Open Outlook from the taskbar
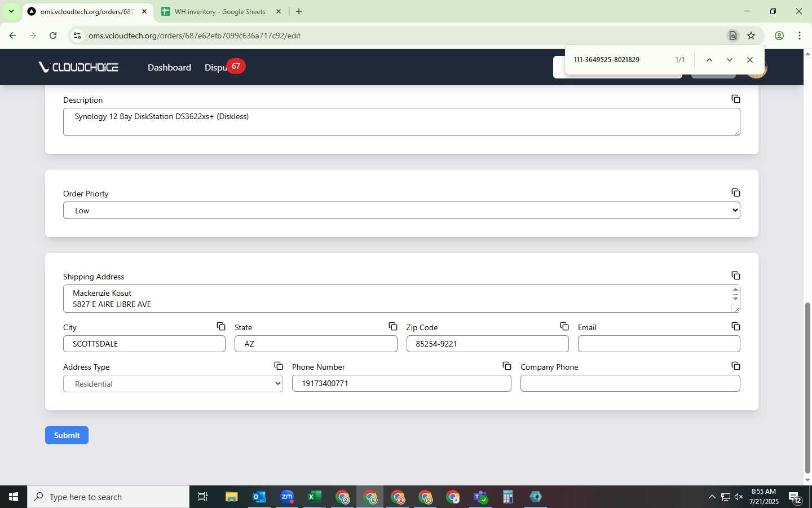The image size is (812, 508). (259, 497)
